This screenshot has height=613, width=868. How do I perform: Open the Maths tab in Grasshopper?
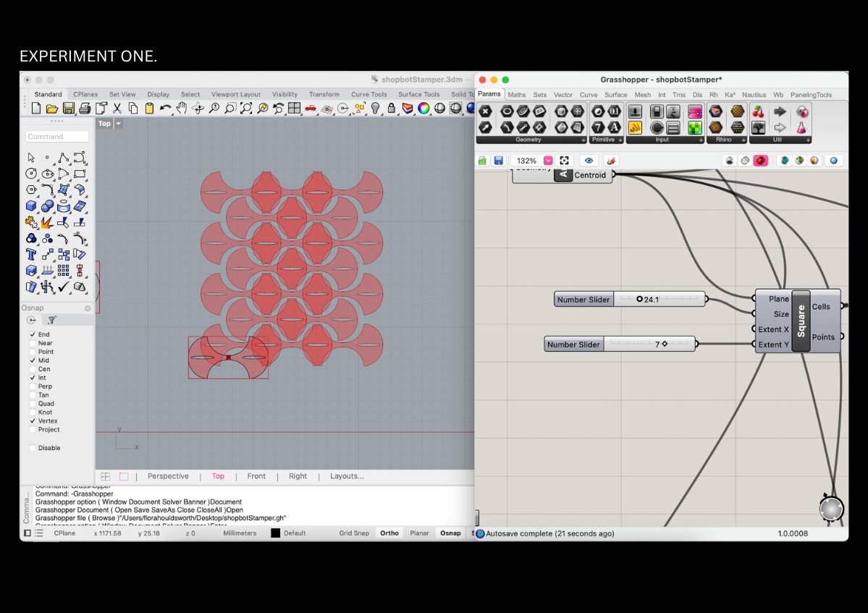(517, 95)
